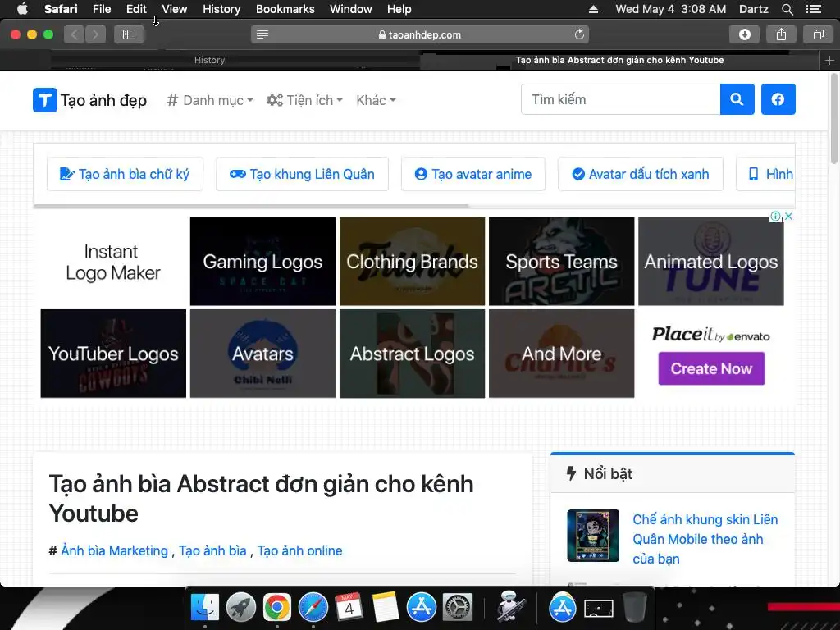
Task: Open the Facebook icon button
Action: tap(778, 99)
